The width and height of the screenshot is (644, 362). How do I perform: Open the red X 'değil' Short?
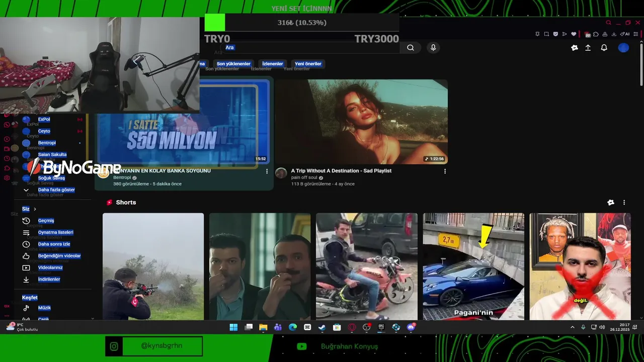(580, 266)
